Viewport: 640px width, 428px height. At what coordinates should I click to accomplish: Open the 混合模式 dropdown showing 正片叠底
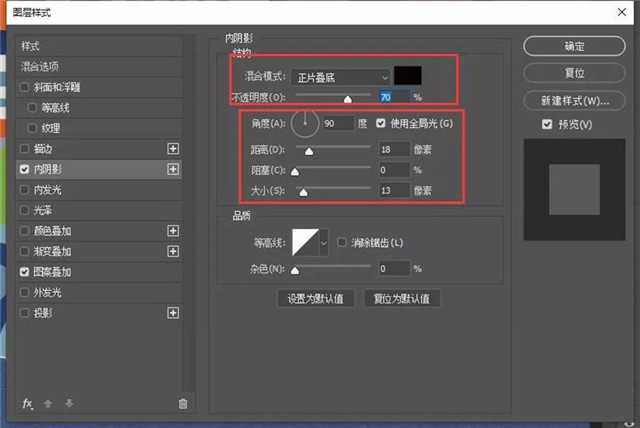click(341, 76)
